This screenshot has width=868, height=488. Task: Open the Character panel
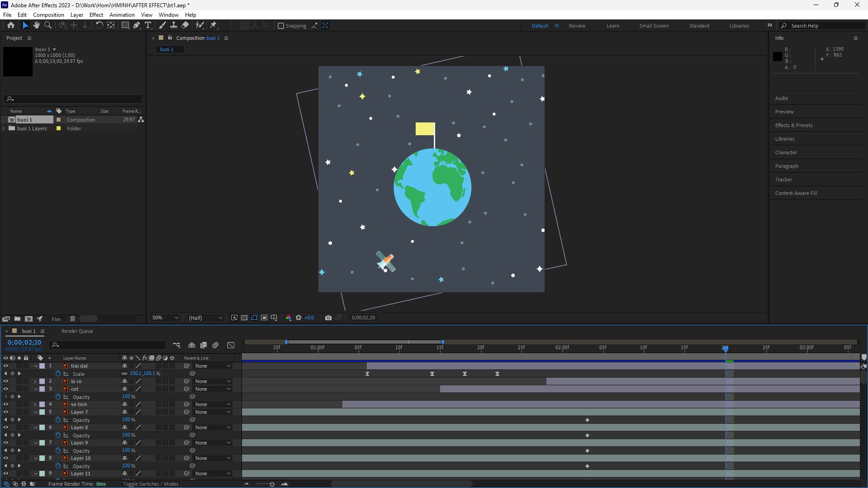tap(786, 152)
